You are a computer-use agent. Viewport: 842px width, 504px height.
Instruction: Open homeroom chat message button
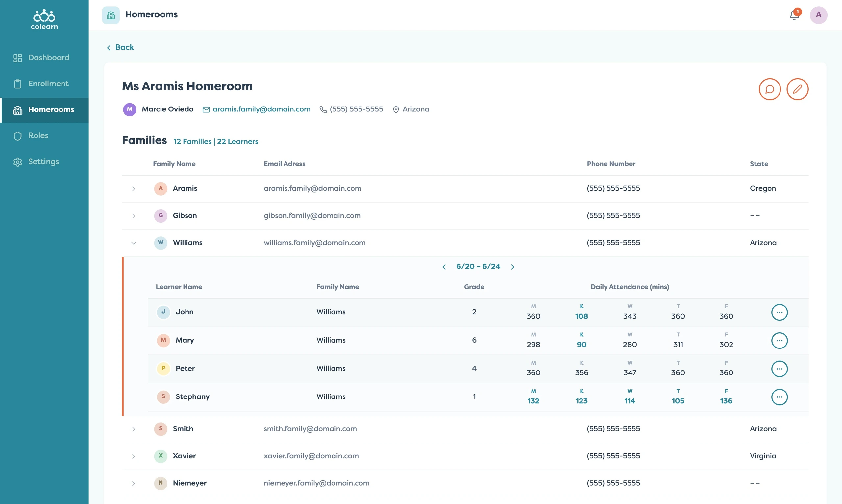[770, 89]
